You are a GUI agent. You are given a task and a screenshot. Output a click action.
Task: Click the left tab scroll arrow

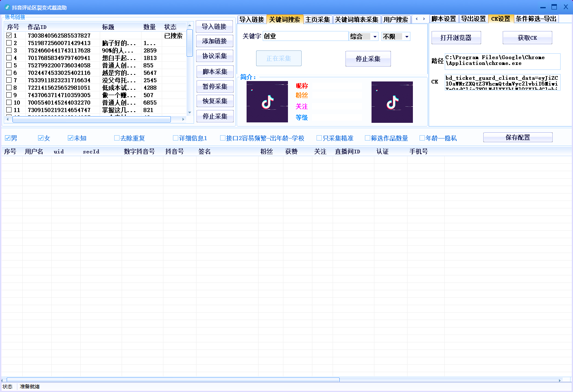pyautogui.click(x=417, y=19)
